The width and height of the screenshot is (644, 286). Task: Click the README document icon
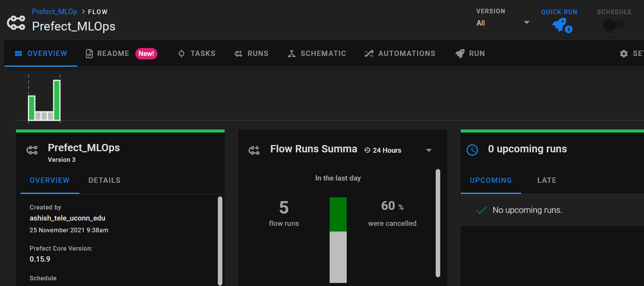pyautogui.click(x=89, y=54)
